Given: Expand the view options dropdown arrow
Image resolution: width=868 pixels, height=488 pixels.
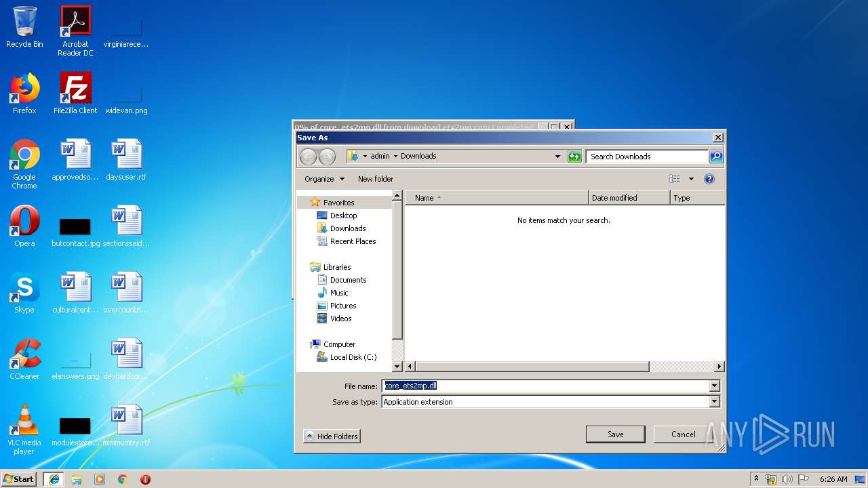Looking at the screenshot, I should click(691, 179).
